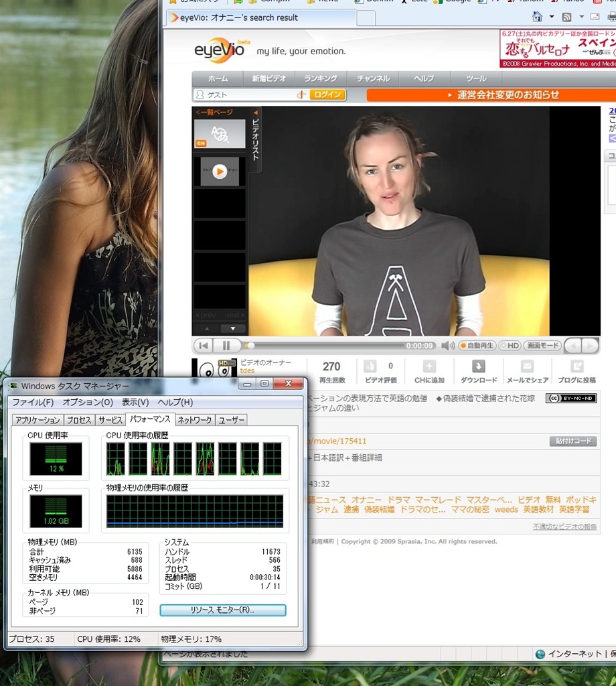This screenshot has width=616, height=686.
Task: Open チャンネル navigation item
Action: pyautogui.click(x=373, y=79)
